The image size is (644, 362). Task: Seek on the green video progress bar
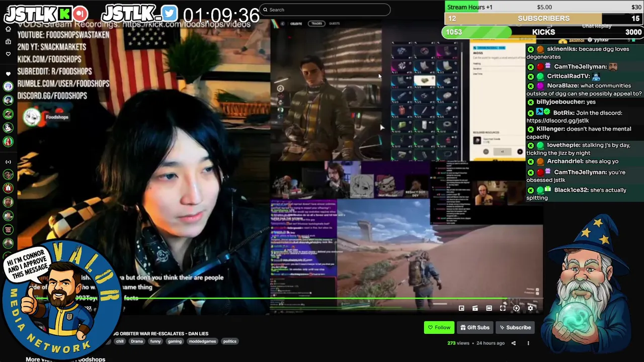click(x=280, y=299)
